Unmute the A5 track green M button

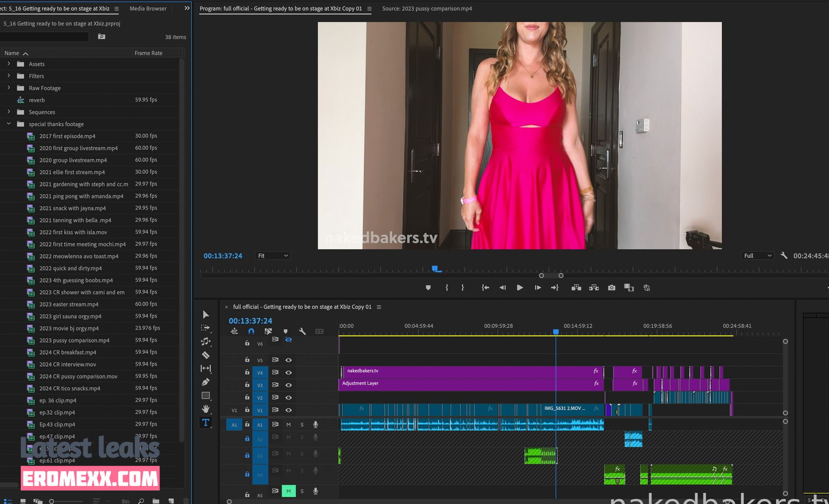289,491
